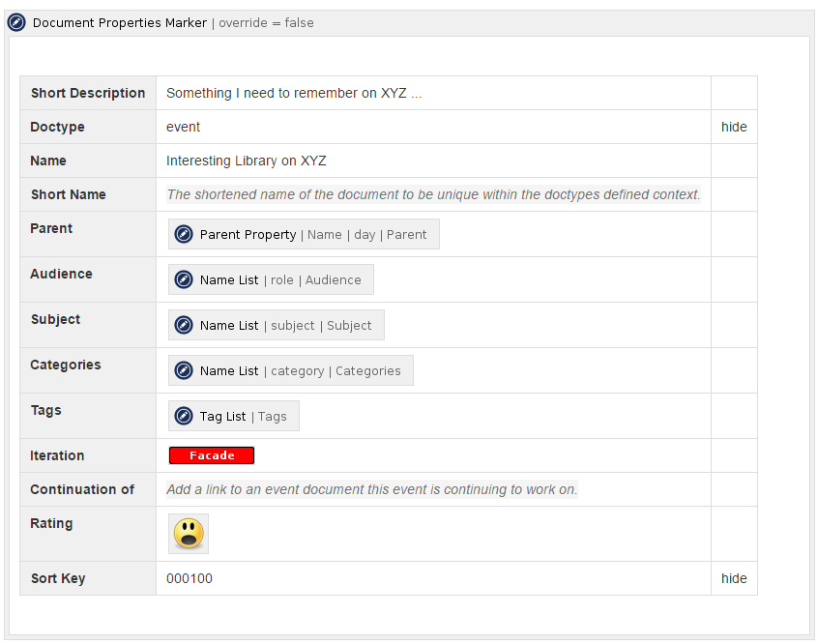Select the red Facade iteration status badge

coord(212,455)
